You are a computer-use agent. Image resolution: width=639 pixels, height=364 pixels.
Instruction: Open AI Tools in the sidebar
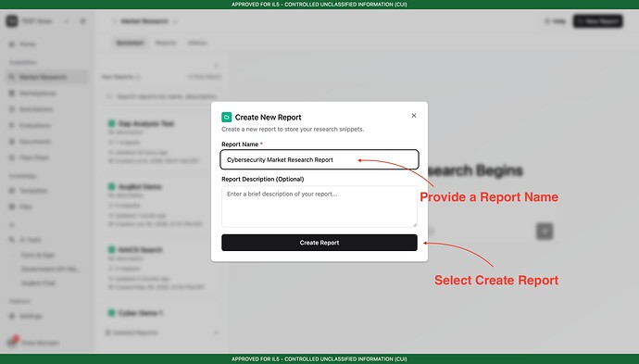(25, 240)
